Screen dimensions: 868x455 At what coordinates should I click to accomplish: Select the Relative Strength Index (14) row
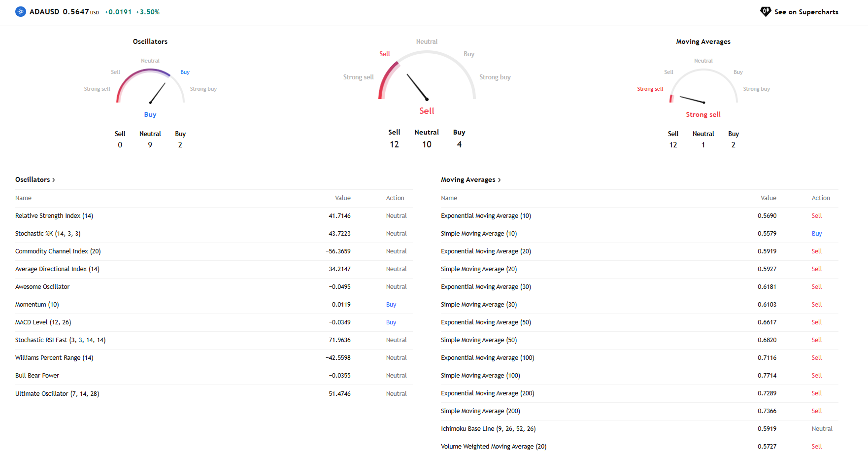[x=54, y=216]
